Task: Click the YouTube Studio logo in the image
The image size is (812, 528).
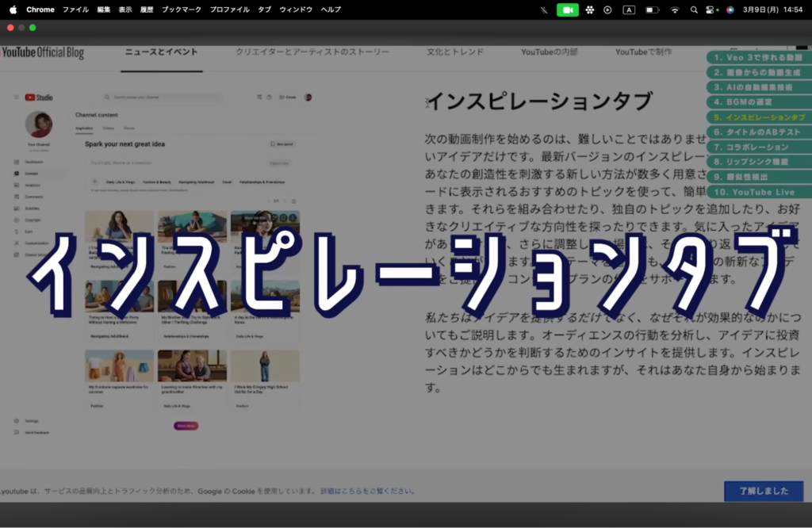Action: [x=39, y=98]
